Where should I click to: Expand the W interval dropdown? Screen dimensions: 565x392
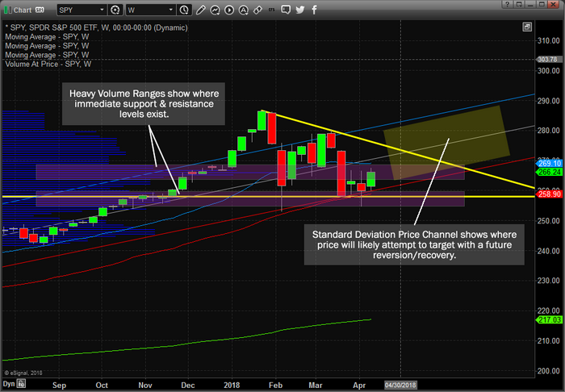[x=150, y=10]
